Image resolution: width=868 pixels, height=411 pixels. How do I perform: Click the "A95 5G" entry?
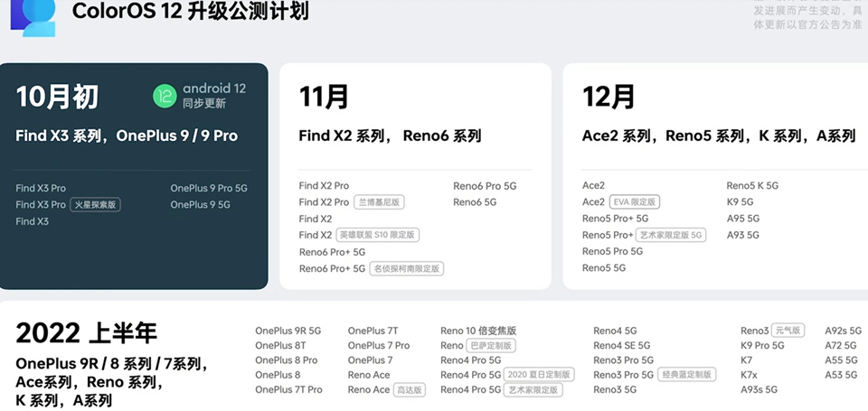[743, 219]
